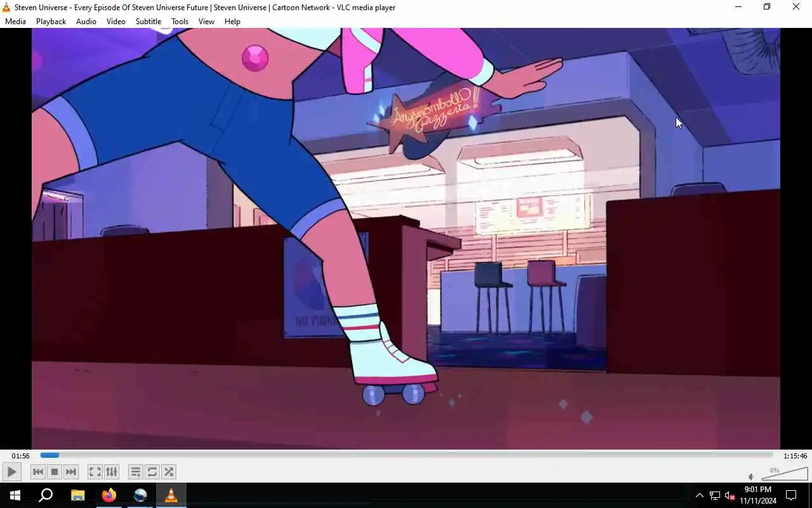Click the video display area
812x508 pixels.
(x=406, y=239)
